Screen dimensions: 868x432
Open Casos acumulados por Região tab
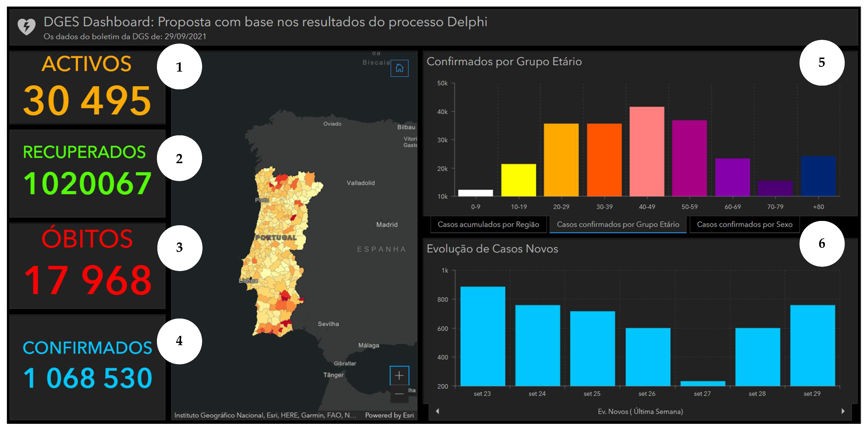488,224
